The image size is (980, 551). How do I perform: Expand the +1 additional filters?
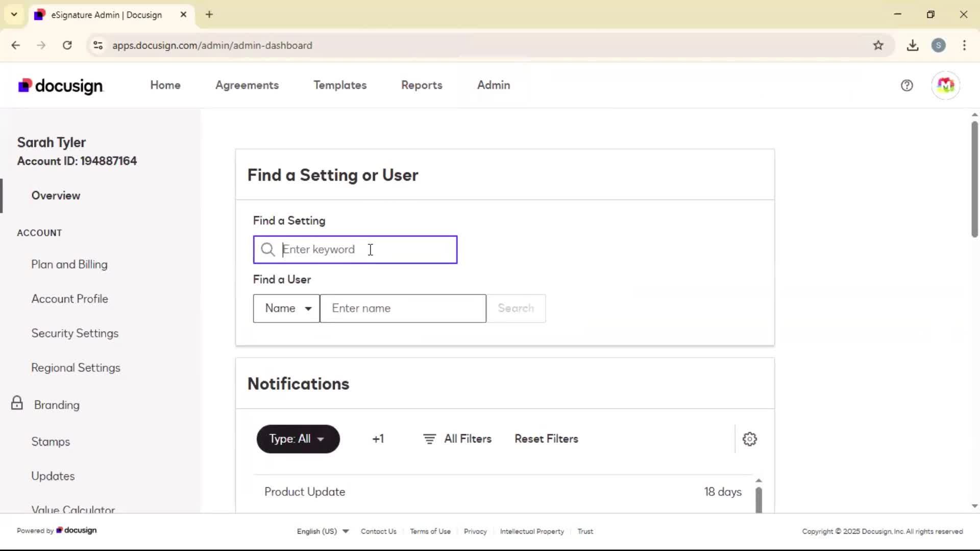pos(378,439)
